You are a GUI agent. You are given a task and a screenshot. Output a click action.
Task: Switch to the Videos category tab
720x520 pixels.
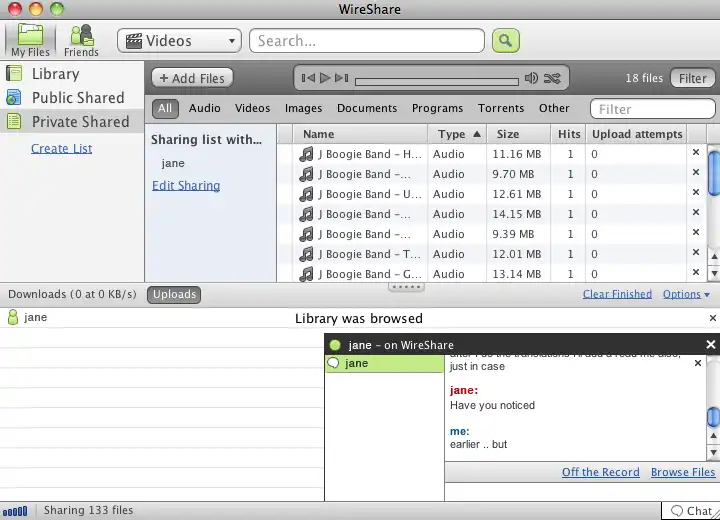pyautogui.click(x=253, y=108)
